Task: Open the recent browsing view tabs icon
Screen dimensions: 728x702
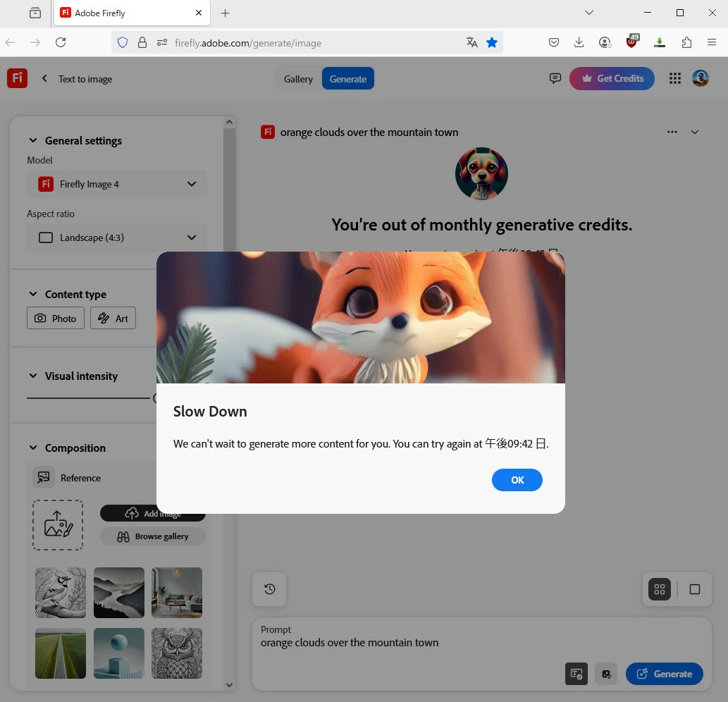Action: [x=35, y=13]
